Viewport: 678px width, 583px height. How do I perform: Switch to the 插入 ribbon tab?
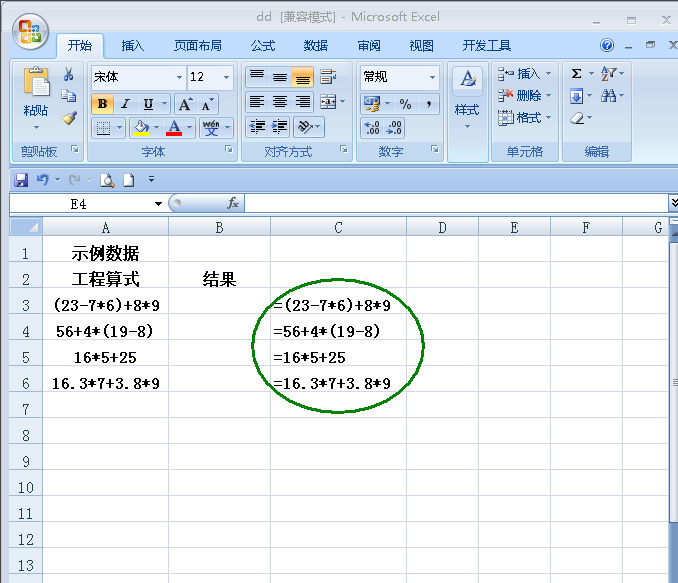tap(133, 46)
